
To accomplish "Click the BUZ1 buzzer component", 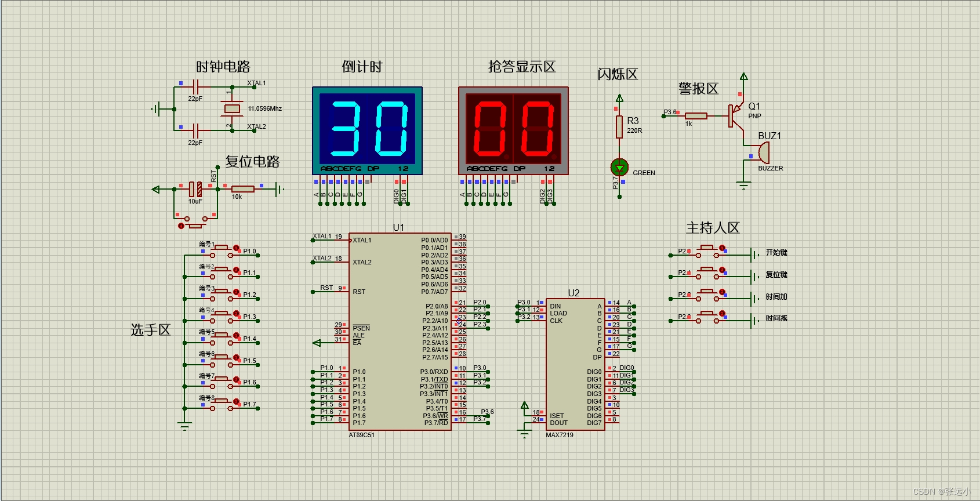I will pyautogui.click(x=763, y=153).
